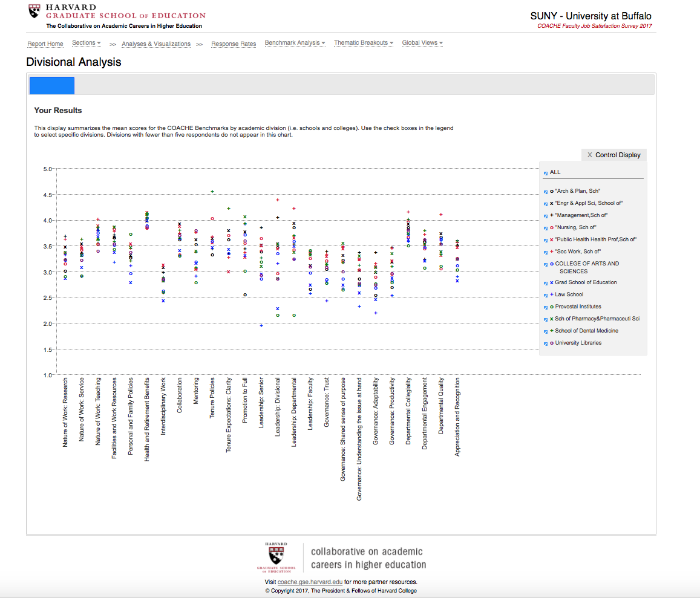
Task: Click black circle marker for Arch & Plan
Action: tap(552, 191)
